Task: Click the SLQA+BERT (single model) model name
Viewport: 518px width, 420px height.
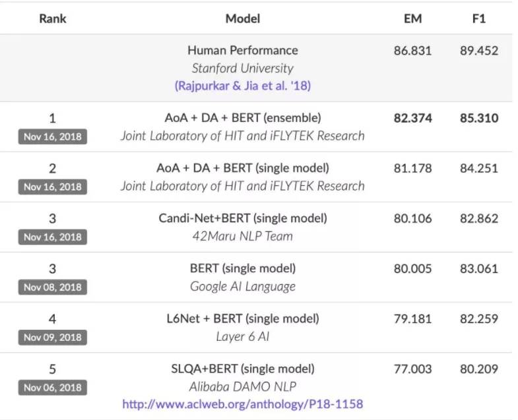Action: pyautogui.click(x=242, y=369)
